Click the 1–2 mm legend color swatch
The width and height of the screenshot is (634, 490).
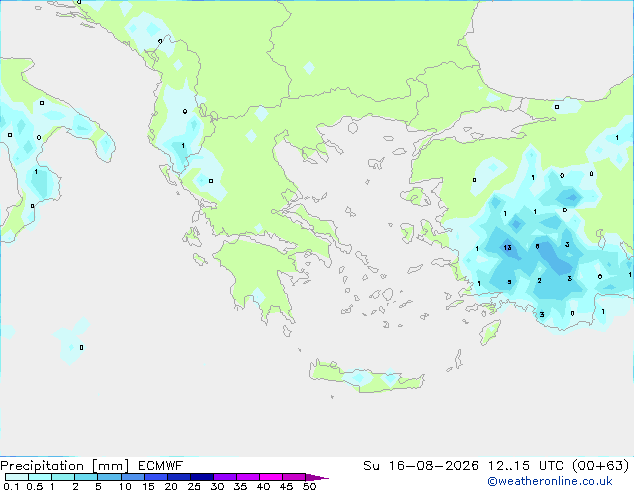pyautogui.click(x=63, y=477)
